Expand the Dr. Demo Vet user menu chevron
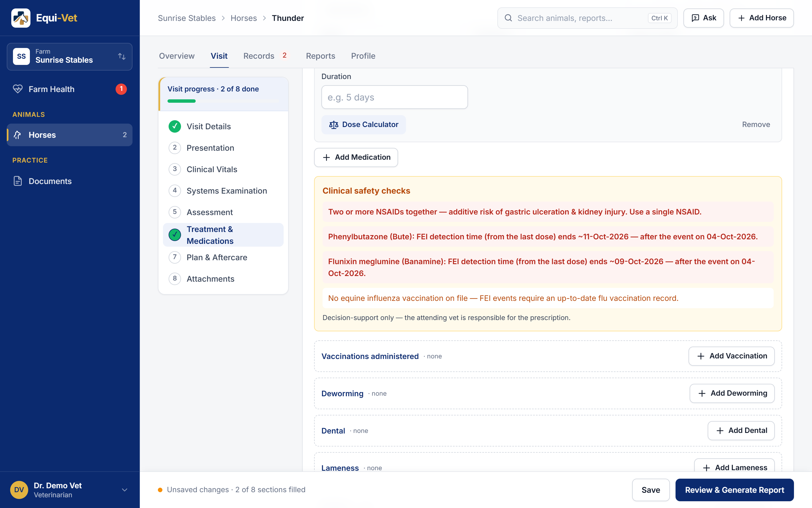 click(x=125, y=490)
